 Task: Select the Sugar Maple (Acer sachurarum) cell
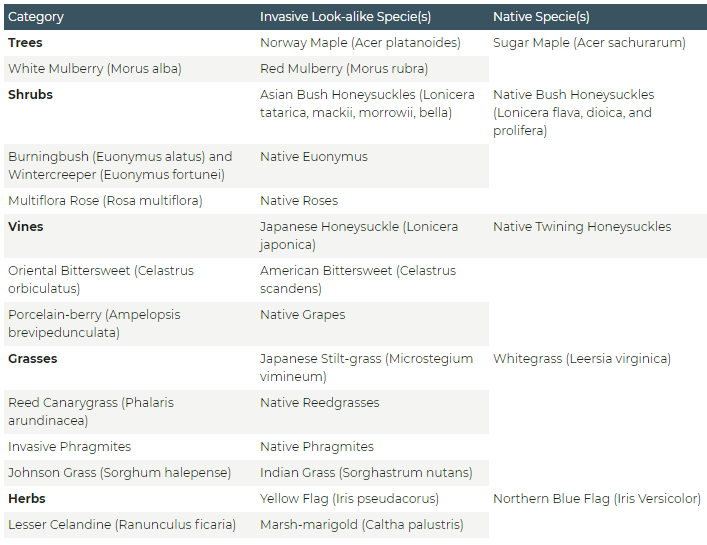589,43
